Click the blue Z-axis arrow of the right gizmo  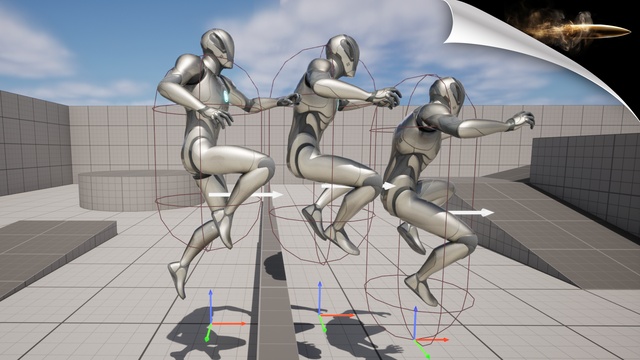tap(415, 322)
